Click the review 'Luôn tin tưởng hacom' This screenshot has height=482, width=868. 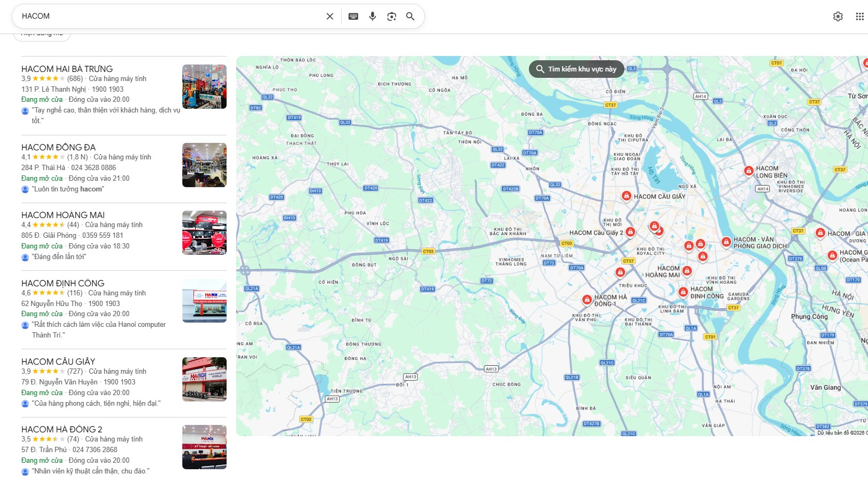pos(68,189)
